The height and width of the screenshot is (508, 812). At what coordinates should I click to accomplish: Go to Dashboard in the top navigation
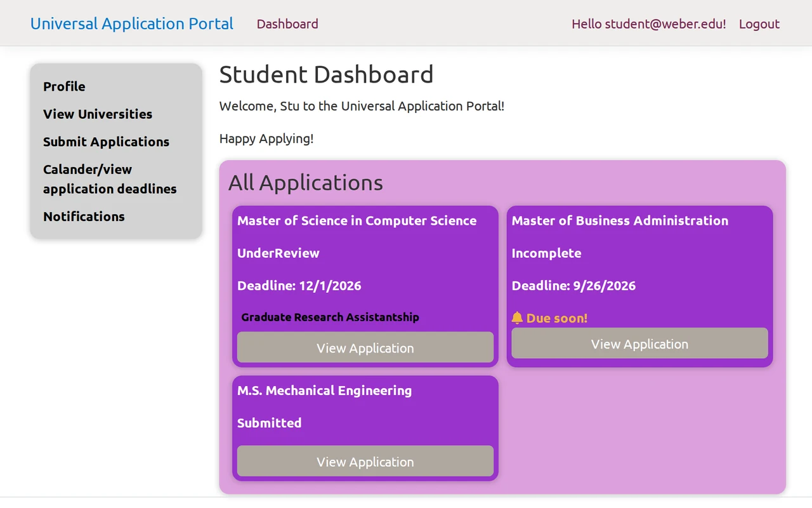287,23
